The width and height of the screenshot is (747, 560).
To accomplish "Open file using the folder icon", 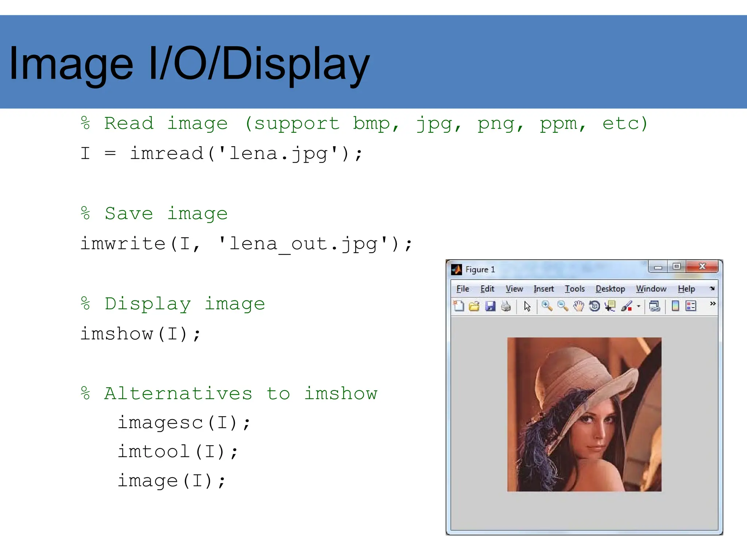I will 474,306.
